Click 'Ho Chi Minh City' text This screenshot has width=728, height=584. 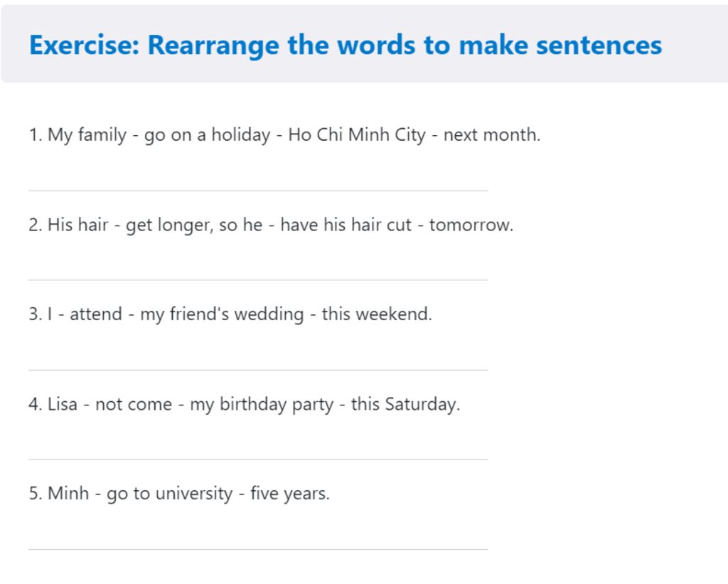pyautogui.click(x=357, y=135)
